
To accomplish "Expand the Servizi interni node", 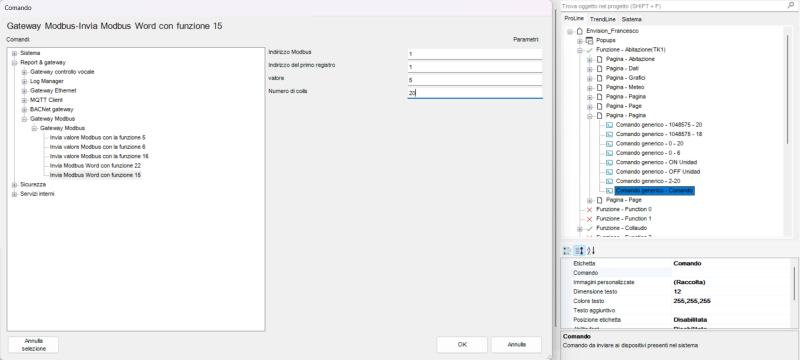I will tap(14, 194).
